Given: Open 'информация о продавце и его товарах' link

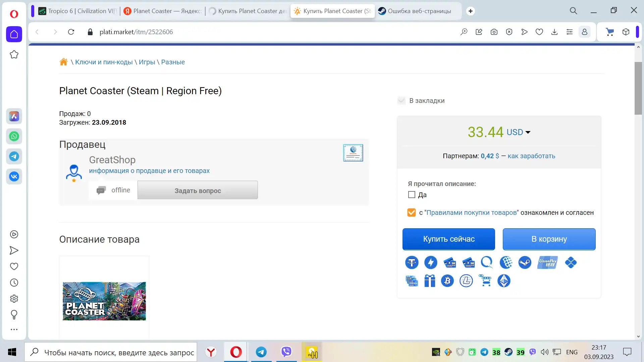Looking at the screenshot, I should coord(149,171).
